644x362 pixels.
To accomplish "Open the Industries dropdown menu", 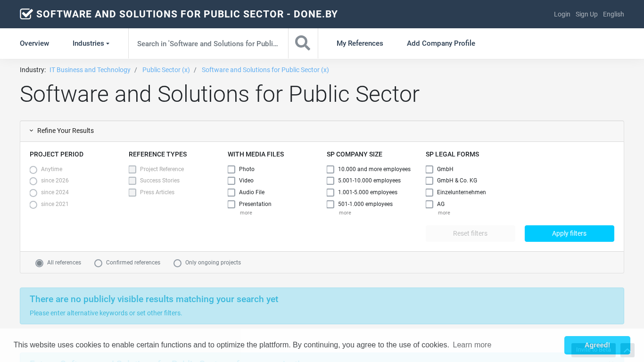I will (91, 43).
